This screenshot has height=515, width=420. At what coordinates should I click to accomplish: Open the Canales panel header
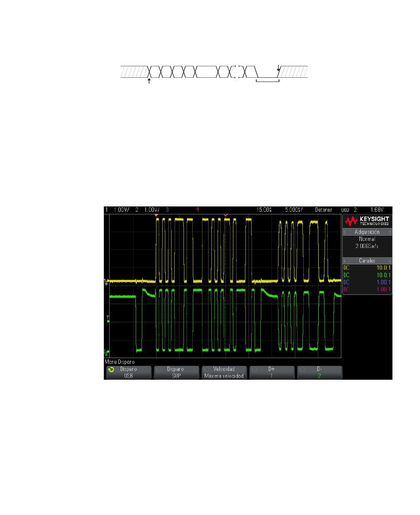(x=367, y=261)
